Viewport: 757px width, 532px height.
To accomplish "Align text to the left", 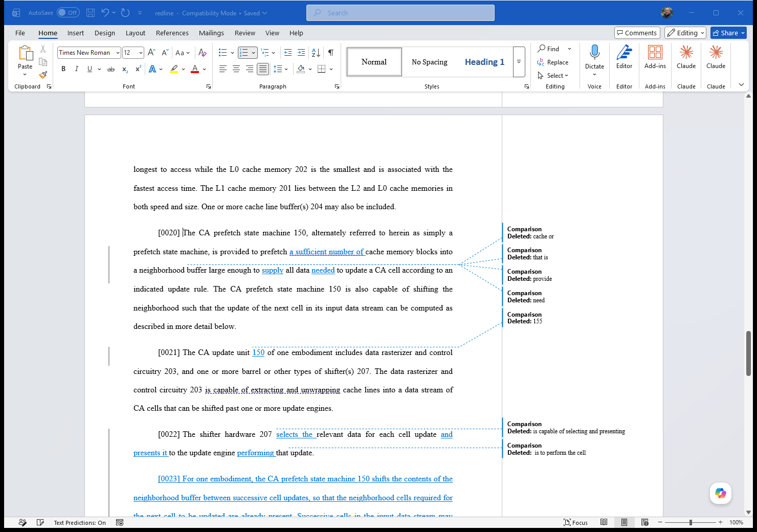I will pyautogui.click(x=223, y=69).
